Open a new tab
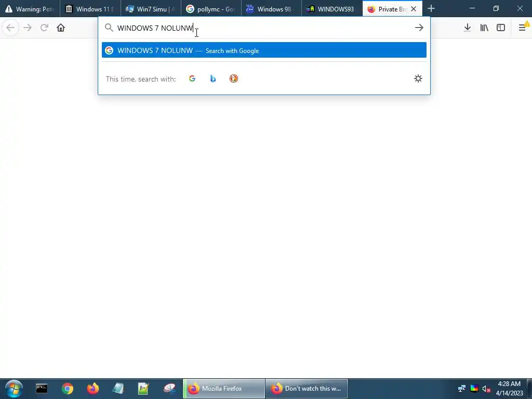532x399 pixels. pos(431,8)
